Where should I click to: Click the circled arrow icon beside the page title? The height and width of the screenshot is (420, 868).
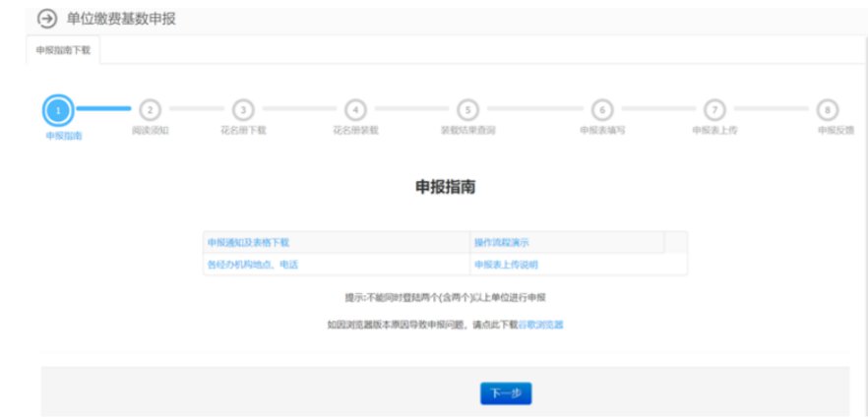(x=46, y=19)
